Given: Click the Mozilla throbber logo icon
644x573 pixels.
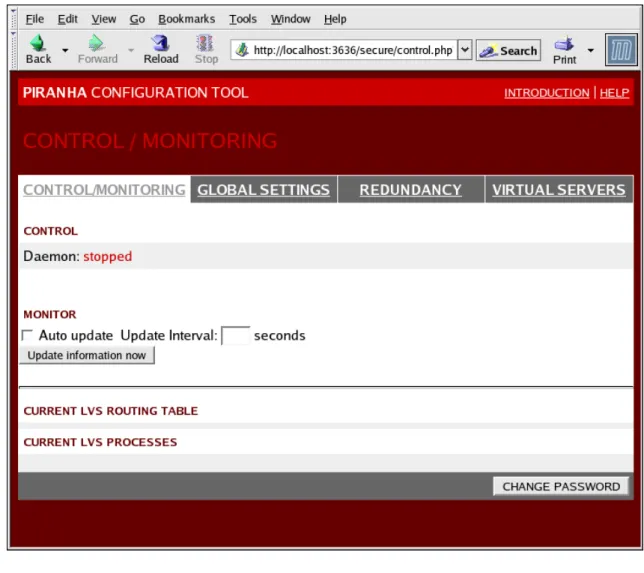Looking at the screenshot, I should (x=621, y=50).
